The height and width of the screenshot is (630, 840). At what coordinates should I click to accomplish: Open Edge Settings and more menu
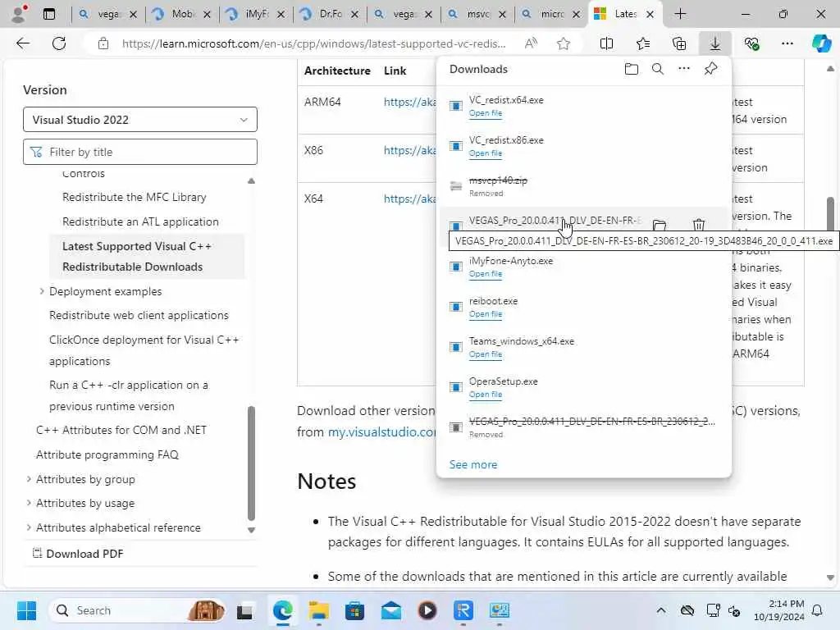787,43
